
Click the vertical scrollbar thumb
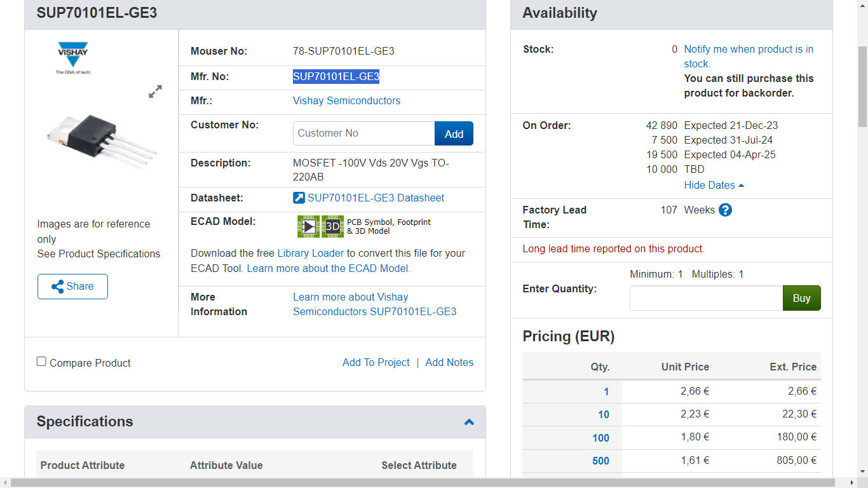coord(862,86)
